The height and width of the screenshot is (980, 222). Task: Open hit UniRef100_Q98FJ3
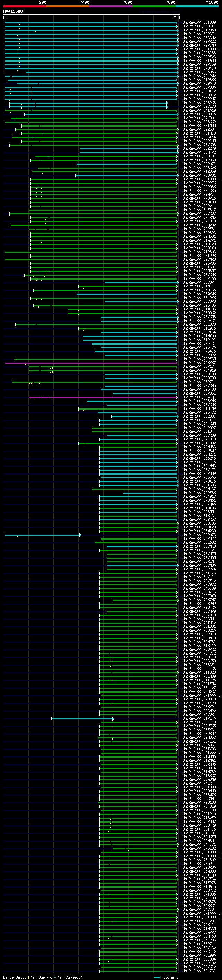199,657
